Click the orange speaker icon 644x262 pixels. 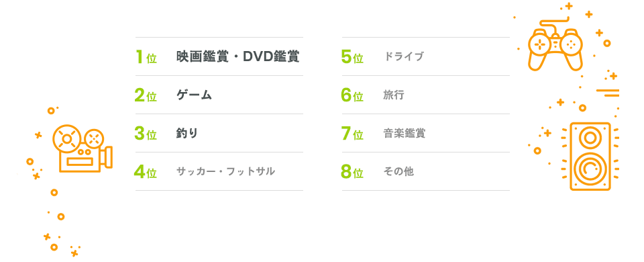click(x=590, y=157)
